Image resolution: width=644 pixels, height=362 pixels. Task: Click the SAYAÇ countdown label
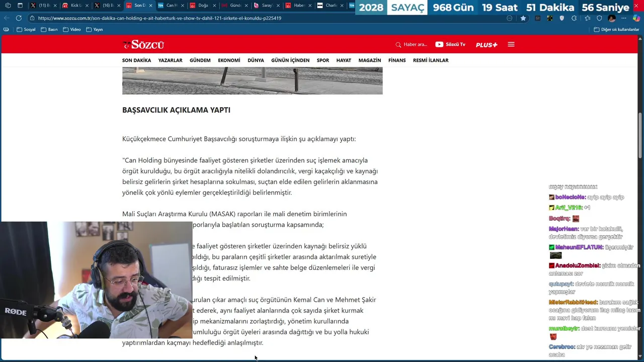407,8
